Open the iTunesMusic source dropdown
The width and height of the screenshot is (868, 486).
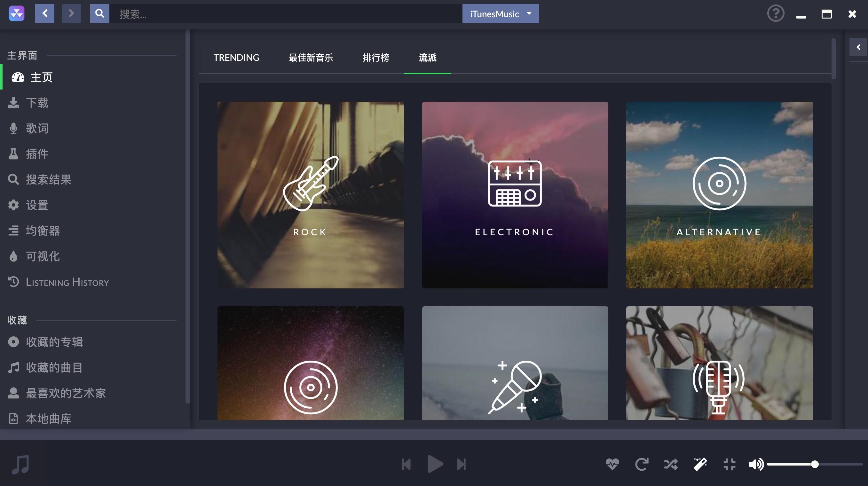pos(501,13)
